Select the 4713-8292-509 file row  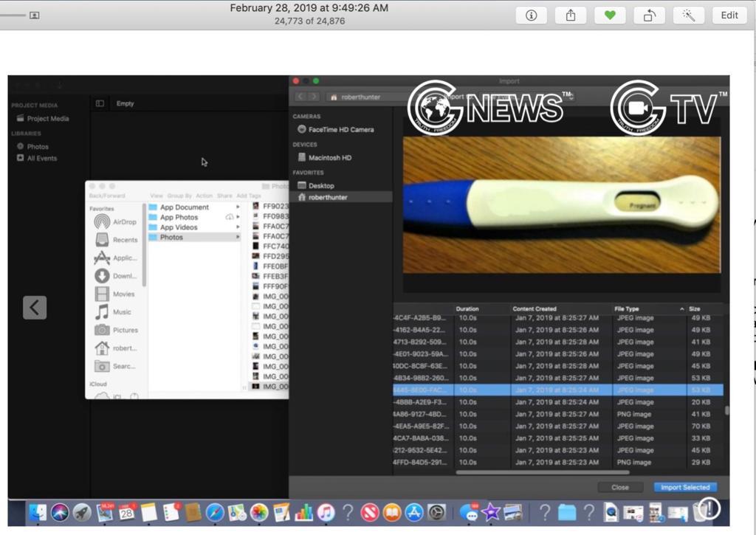558,342
